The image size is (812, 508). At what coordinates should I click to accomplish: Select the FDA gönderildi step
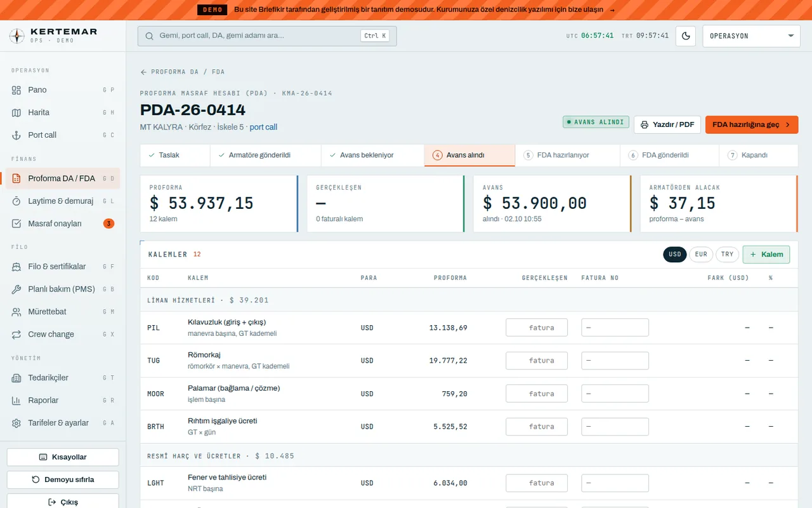pyautogui.click(x=669, y=155)
